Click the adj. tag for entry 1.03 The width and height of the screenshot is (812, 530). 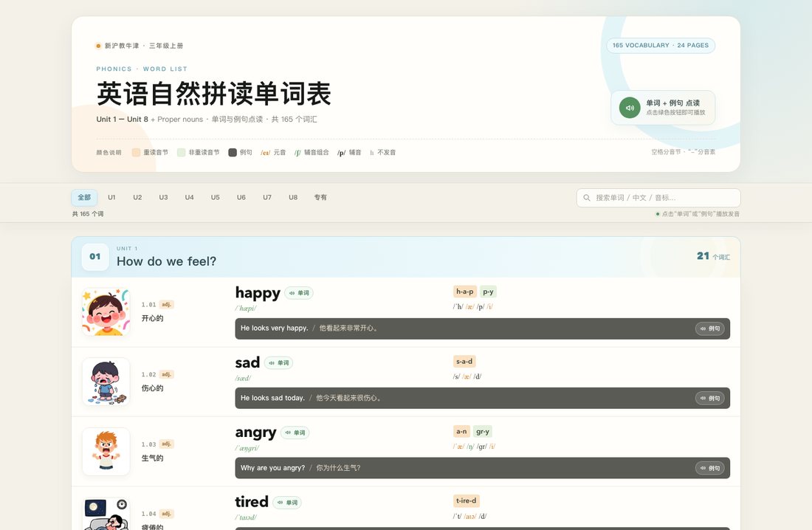(x=166, y=444)
